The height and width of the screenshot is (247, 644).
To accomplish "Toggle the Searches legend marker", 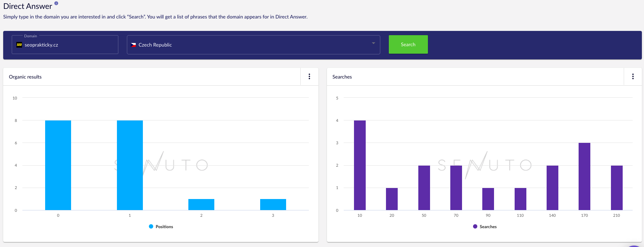I will (475, 226).
